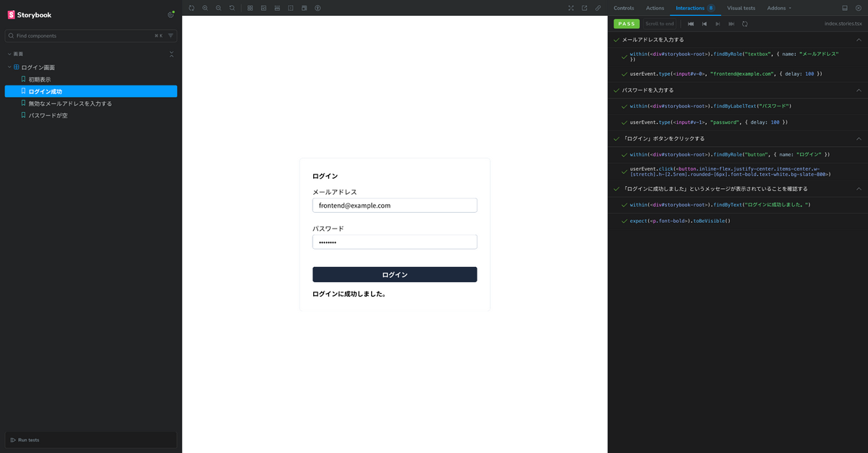Jump to the first interaction step
The height and width of the screenshot is (453, 868).
tap(691, 24)
